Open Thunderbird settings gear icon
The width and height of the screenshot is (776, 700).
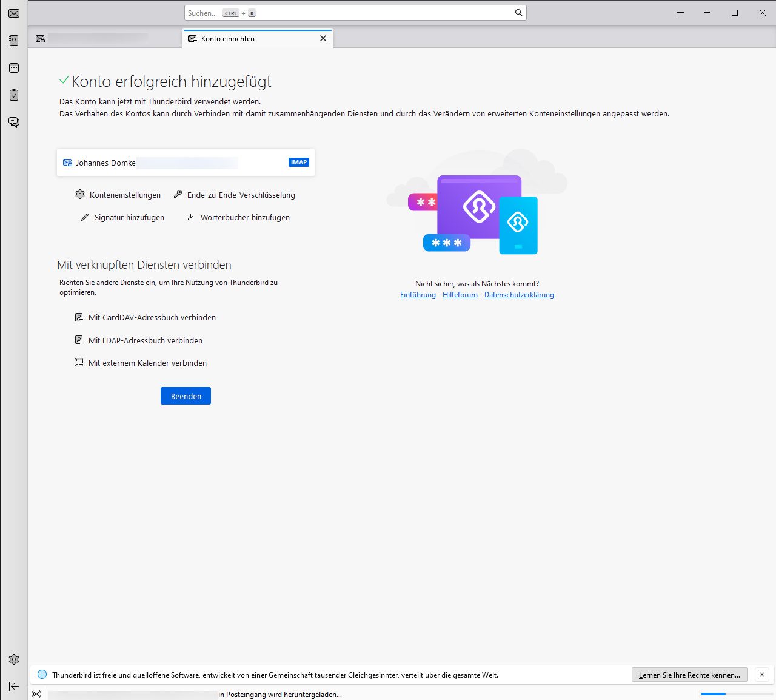tap(14, 659)
